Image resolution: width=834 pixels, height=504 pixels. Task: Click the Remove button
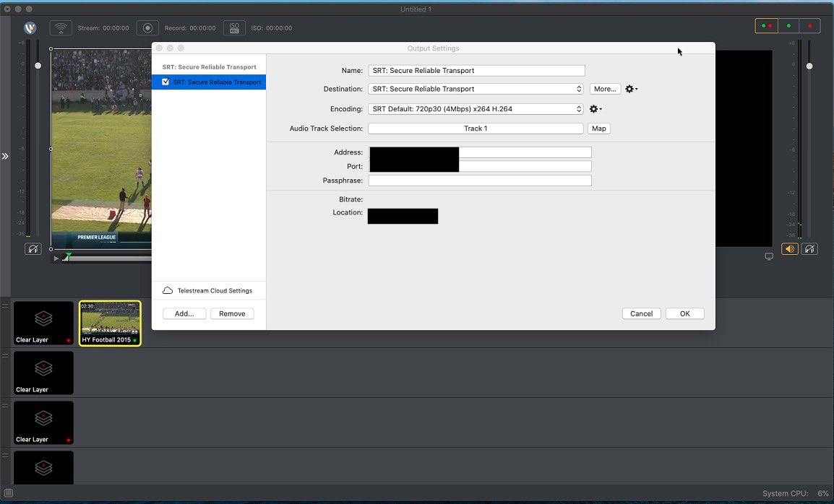pyautogui.click(x=232, y=313)
